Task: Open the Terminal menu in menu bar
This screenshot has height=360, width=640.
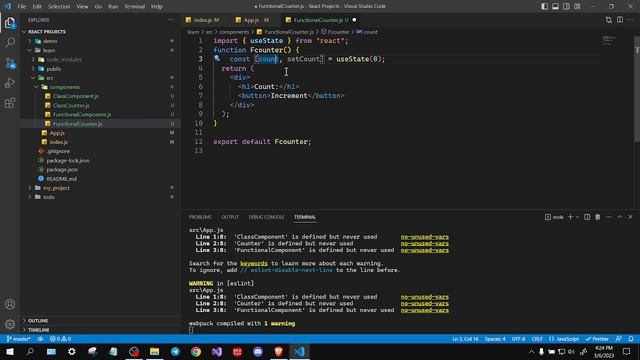Action: (134, 6)
